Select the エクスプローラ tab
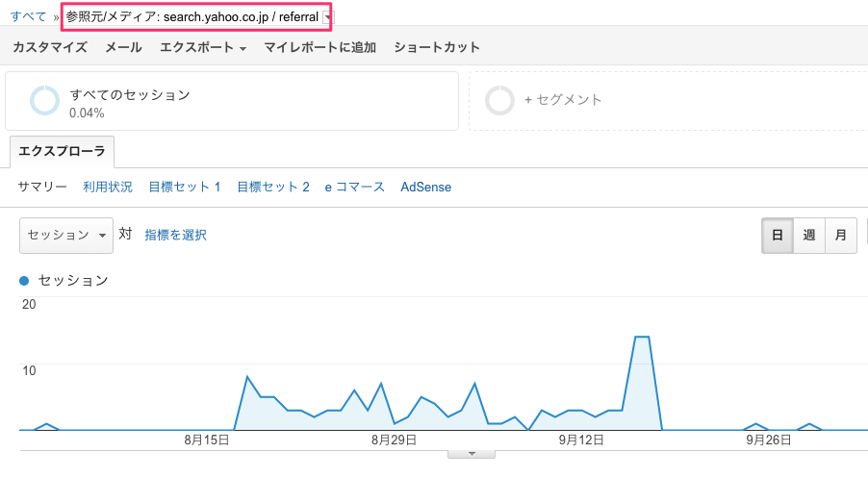 63,152
